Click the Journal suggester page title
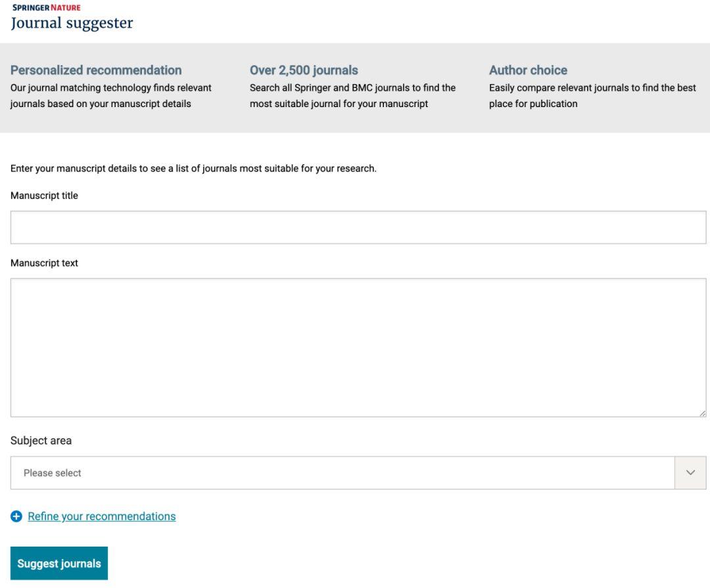710x588 pixels. pyautogui.click(x=72, y=24)
